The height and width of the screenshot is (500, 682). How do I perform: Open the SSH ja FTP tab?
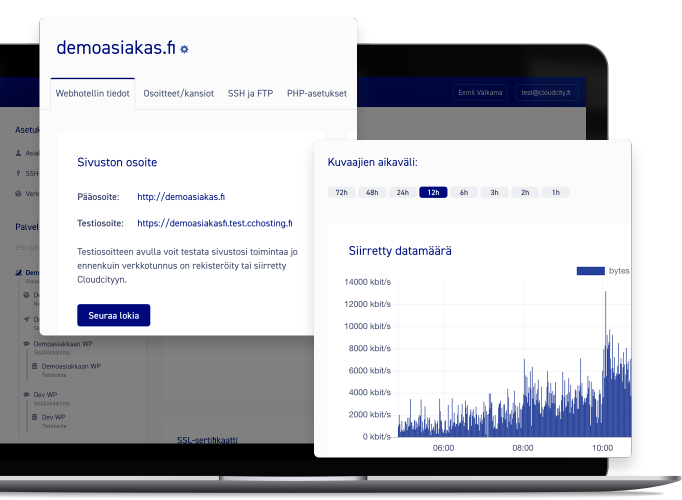tap(250, 93)
